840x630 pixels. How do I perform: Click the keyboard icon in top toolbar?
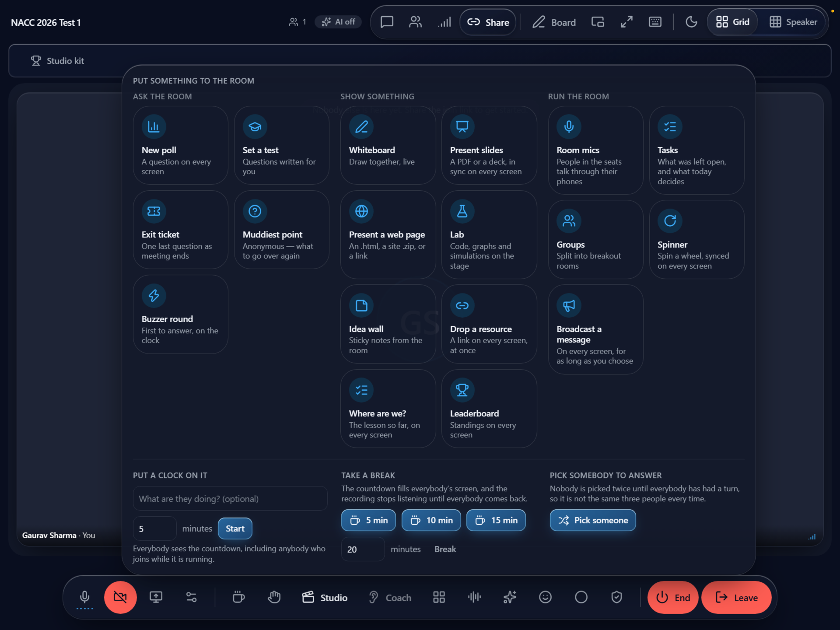(655, 22)
